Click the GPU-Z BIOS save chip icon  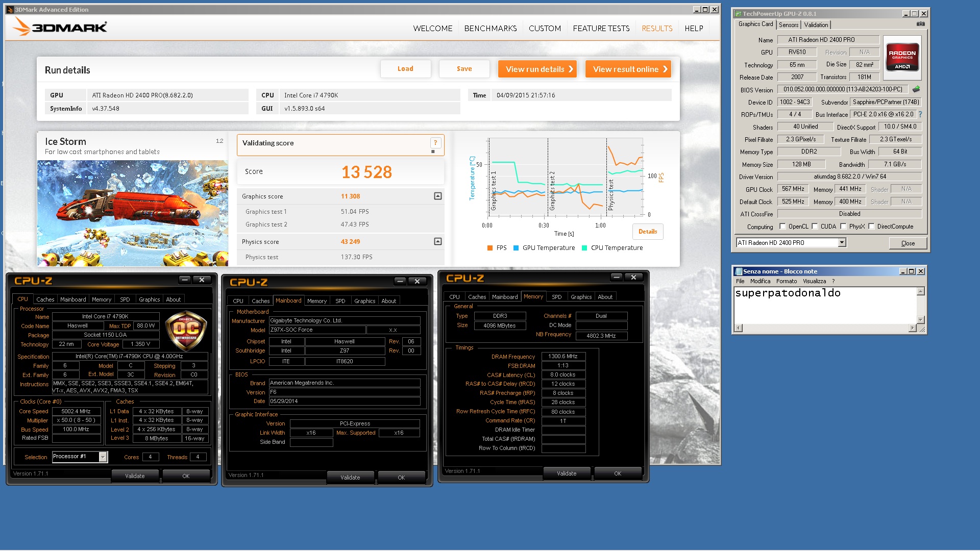[x=916, y=89]
